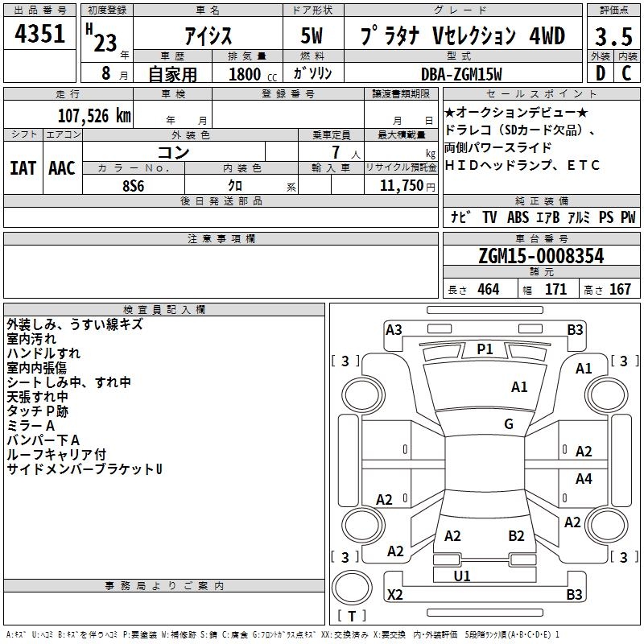The image size is (644, 644).
Task: Click door shape value 5W
Action: (x=312, y=35)
